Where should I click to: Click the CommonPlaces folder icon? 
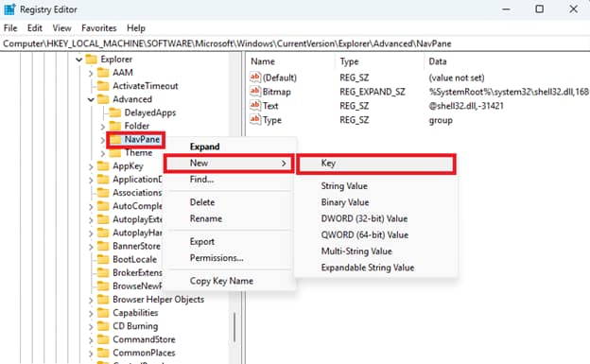103,353
